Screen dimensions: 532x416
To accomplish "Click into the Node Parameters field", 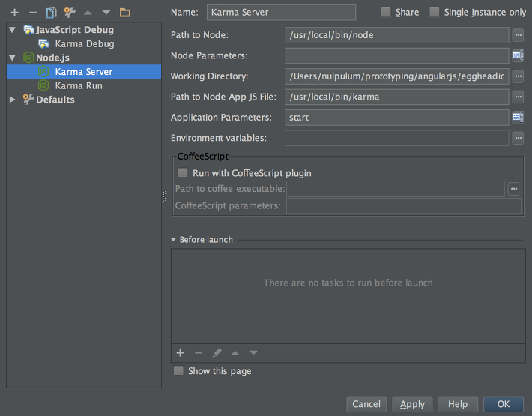I will pos(396,55).
